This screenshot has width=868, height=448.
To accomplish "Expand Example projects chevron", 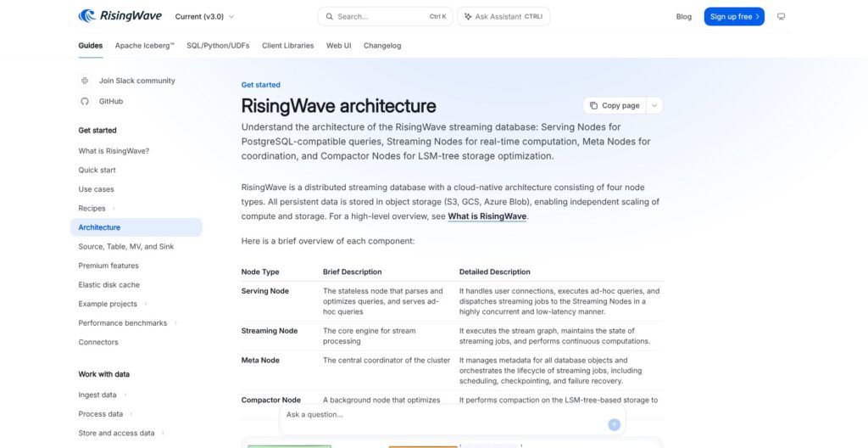I will 146,304.
